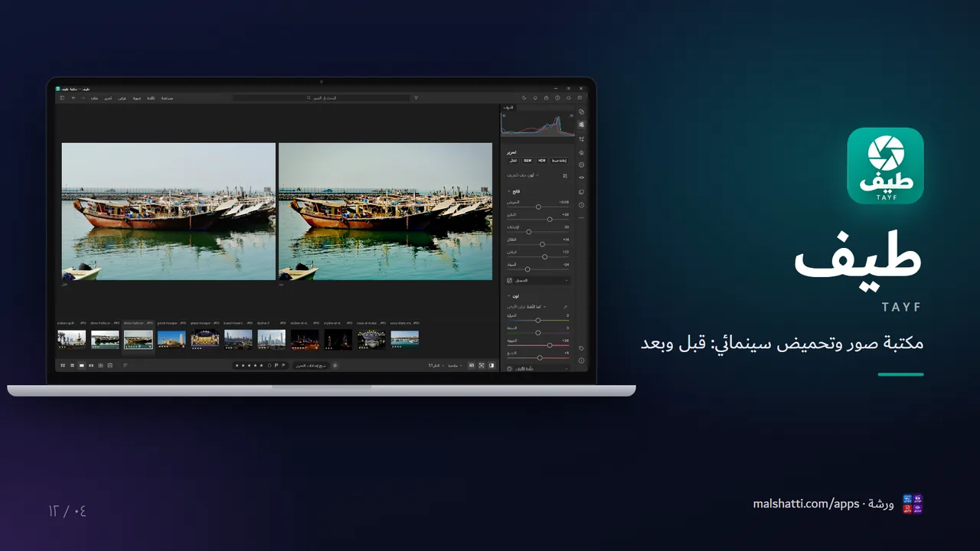Viewport: 980px width, 551px height.
Task: Switch to grid view mode
Action: coord(63,366)
